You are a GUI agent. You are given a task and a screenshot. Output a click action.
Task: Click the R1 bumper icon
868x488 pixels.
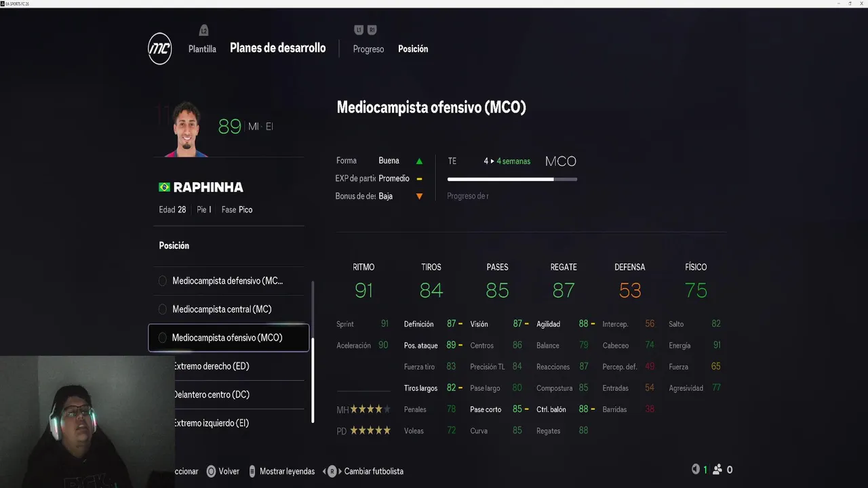[372, 30]
